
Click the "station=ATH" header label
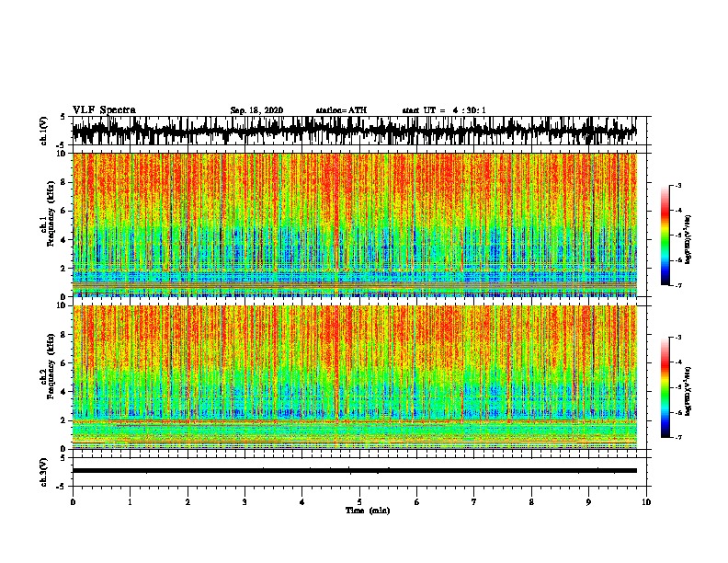tap(341, 110)
